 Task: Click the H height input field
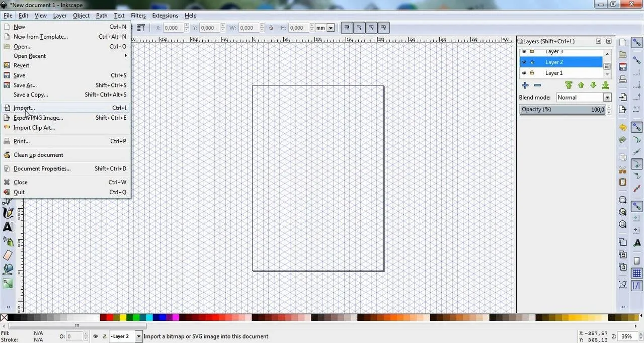299,28
